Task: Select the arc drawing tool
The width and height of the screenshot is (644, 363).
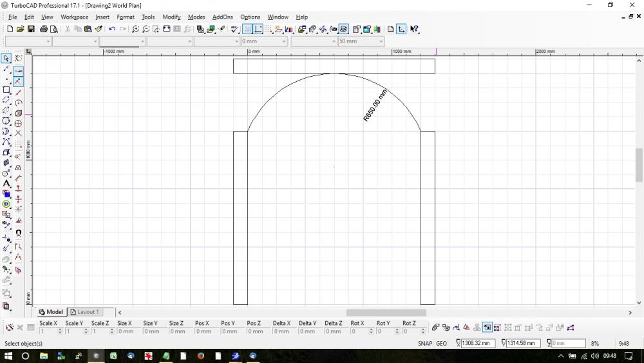Action: (6, 131)
